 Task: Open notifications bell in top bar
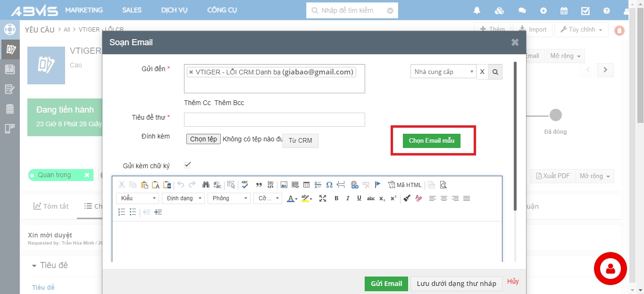pos(477,10)
